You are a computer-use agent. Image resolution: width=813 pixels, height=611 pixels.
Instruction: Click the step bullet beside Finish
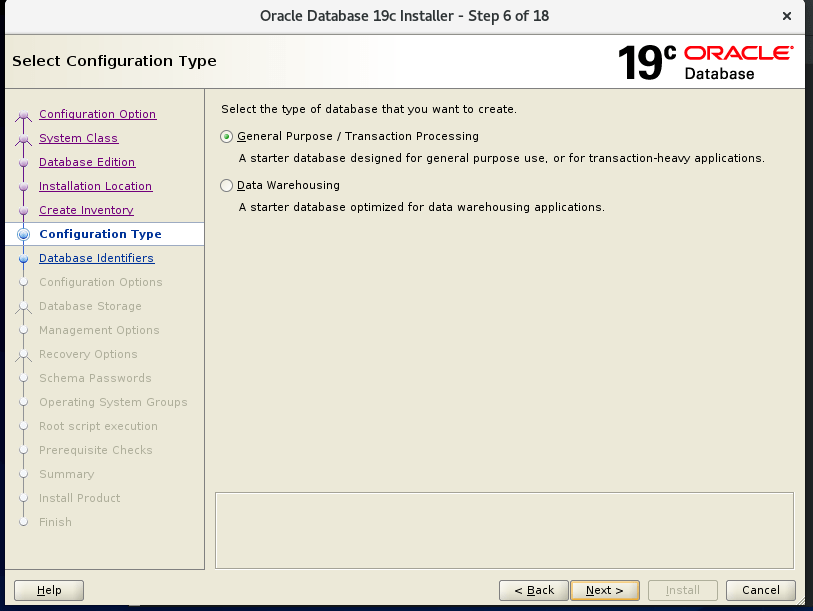tap(23, 522)
